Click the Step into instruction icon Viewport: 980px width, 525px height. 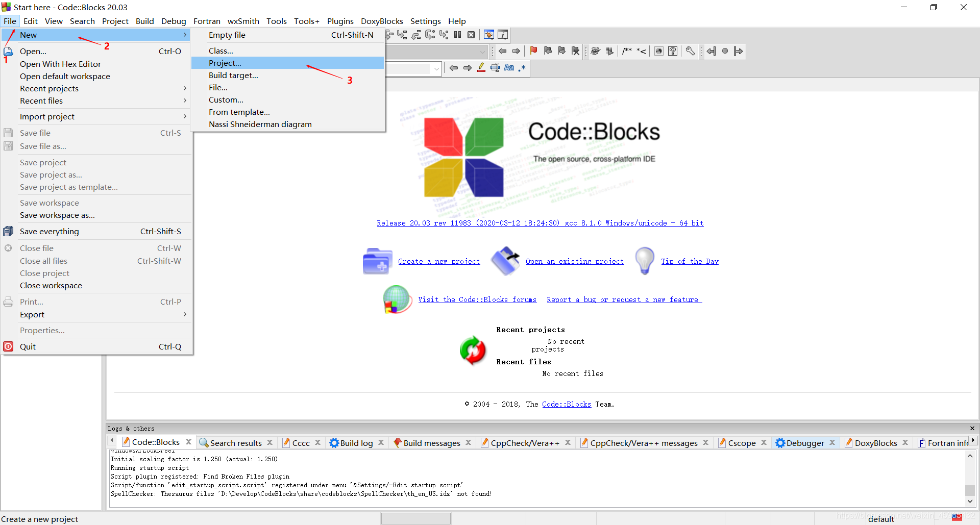coord(444,35)
